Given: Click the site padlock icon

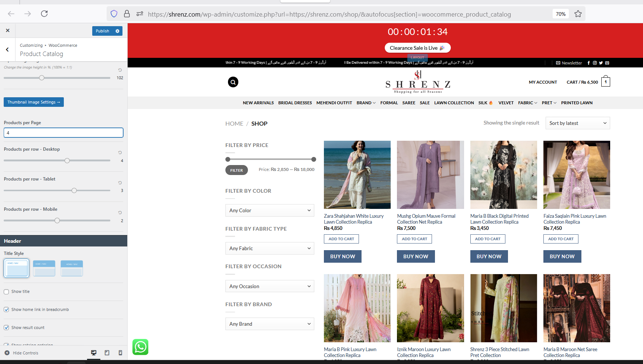Looking at the screenshot, I should [127, 14].
